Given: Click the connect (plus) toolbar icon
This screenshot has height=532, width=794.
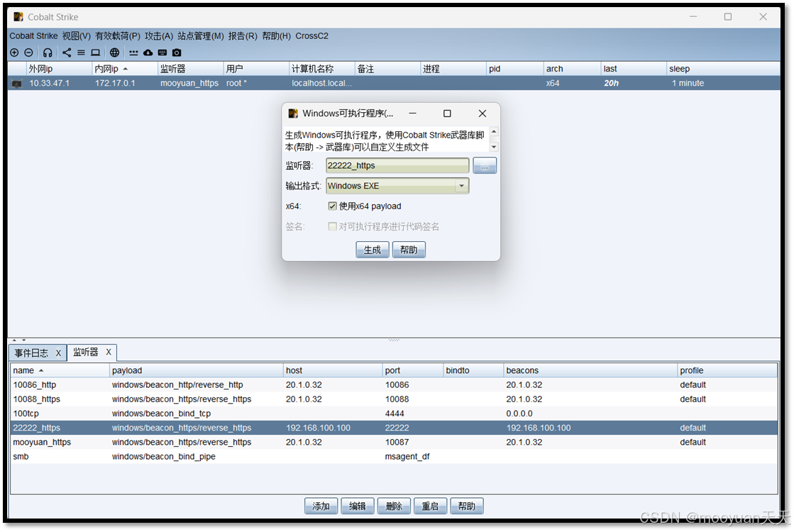Looking at the screenshot, I should click(14, 52).
